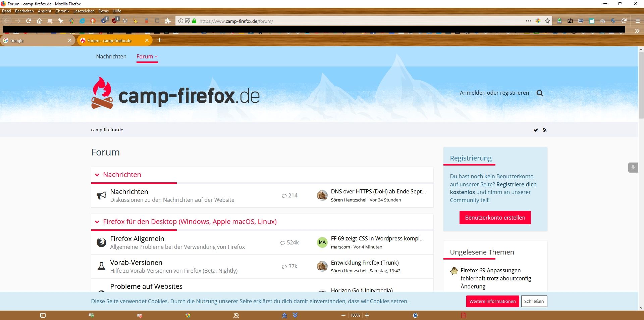Click the page's vertical scrollbar thumb

coord(641,85)
